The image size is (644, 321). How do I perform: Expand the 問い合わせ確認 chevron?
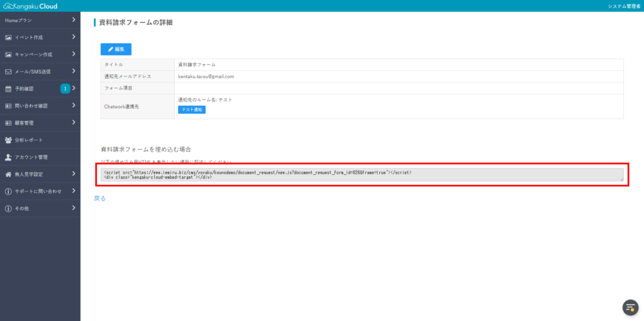pyautogui.click(x=74, y=105)
